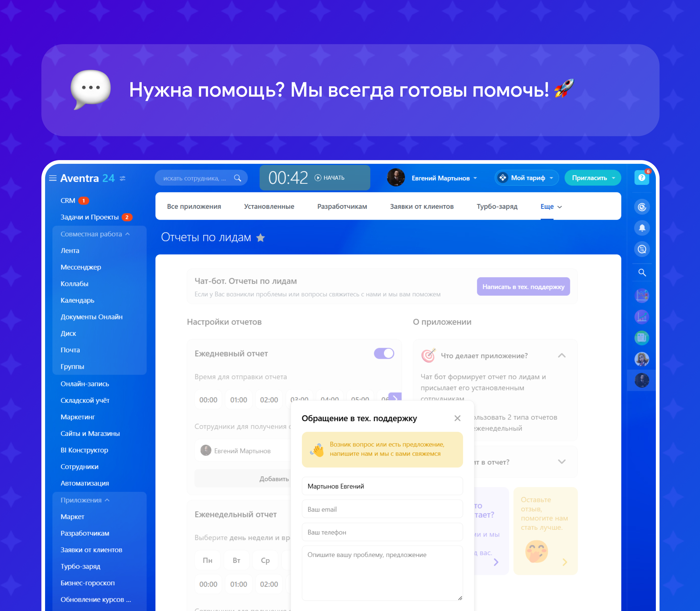Star the Отчеты по лидам page
The height and width of the screenshot is (611, 700).
tap(261, 238)
